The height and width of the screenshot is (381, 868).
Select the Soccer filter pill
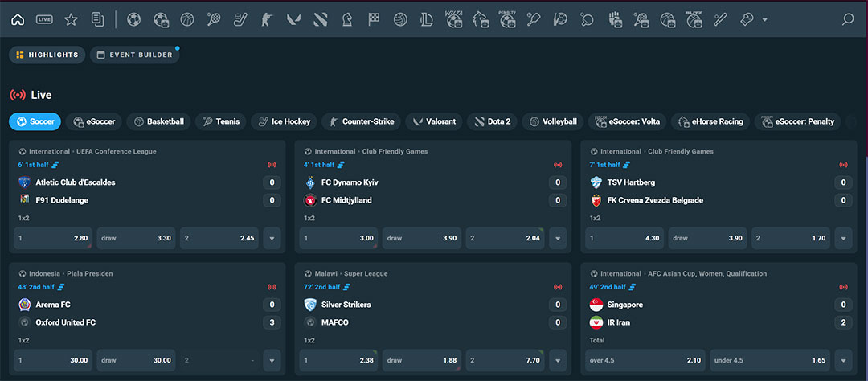(x=35, y=121)
